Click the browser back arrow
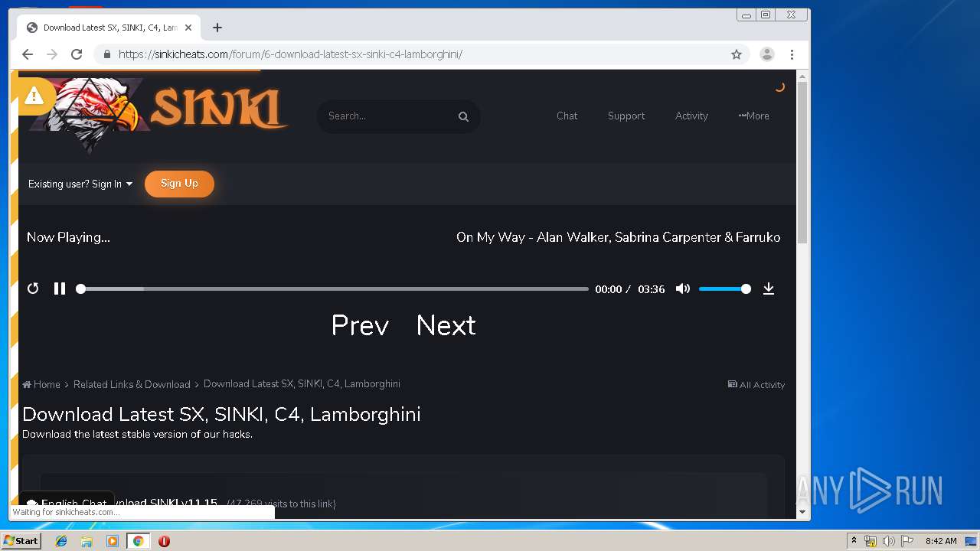Image resolution: width=980 pixels, height=551 pixels. coord(28,54)
